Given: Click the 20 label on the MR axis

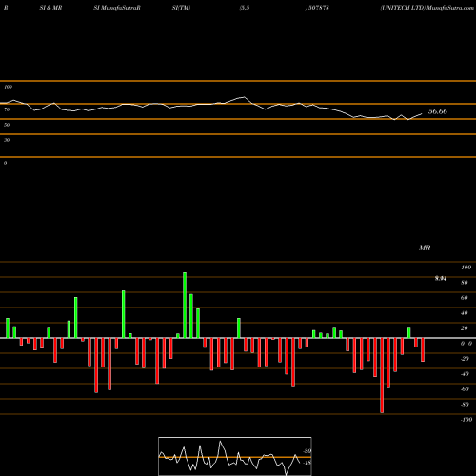Looking at the screenshot, I should (465, 328).
